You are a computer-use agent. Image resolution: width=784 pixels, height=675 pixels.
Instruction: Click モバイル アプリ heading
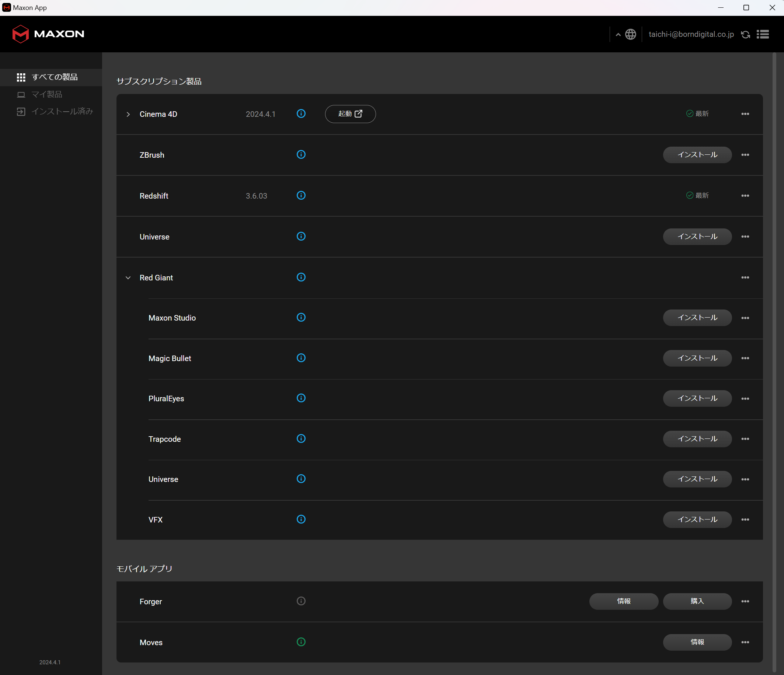pyautogui.click(x=144, y=569)
